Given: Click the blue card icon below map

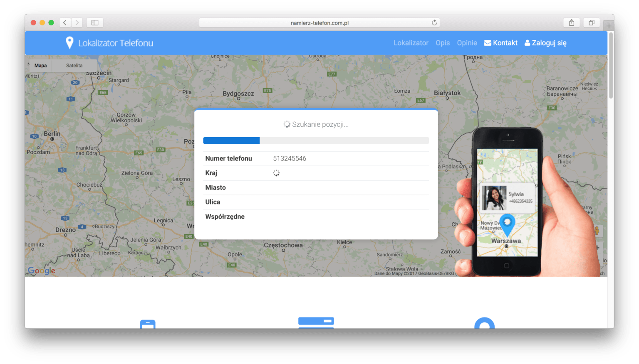Looking at the screenshot, I should pos(316,323).
